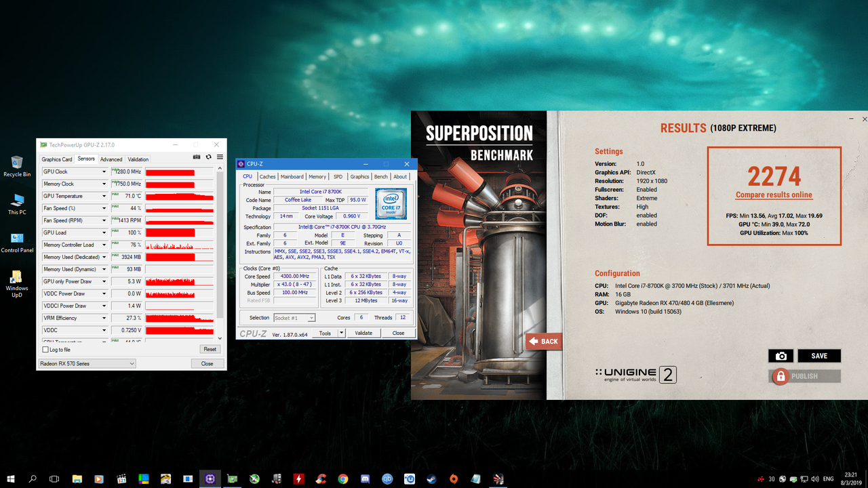Viewport: 868px width, 488px height.
Task: Open Google Chrome from the taskbar
Action: (343, 479)
